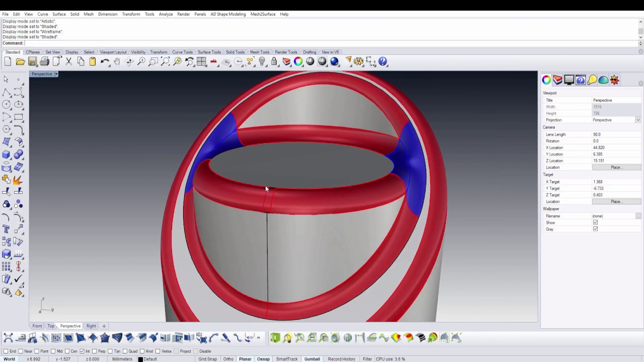Select the Circle tool in left toolbar
The image size is (644, 362).
coord(6,104)
